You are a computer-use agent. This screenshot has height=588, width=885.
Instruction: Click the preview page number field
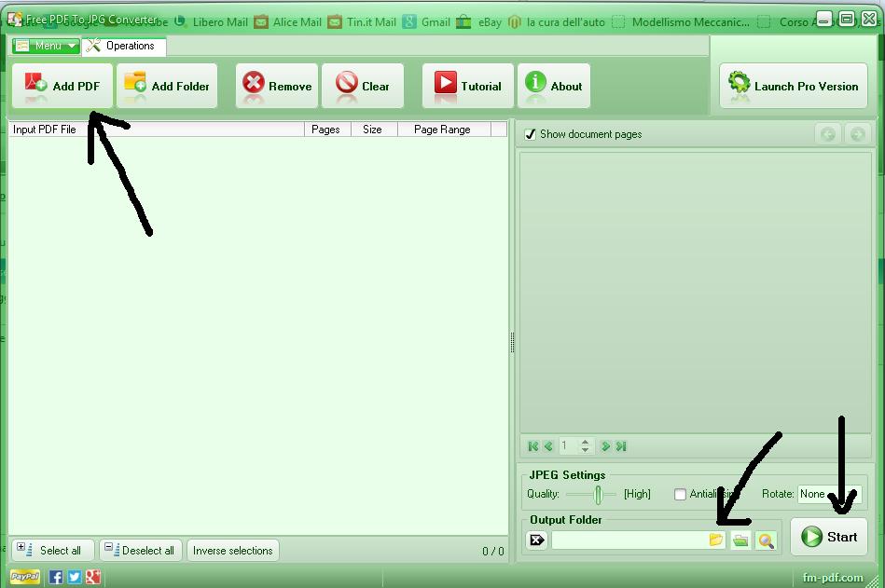pos(568,446)
